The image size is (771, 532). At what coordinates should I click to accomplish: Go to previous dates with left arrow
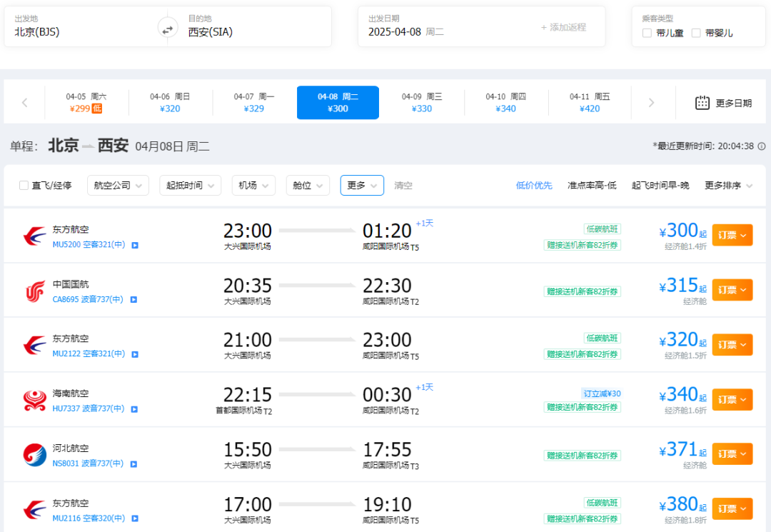[x=25, y=103]
